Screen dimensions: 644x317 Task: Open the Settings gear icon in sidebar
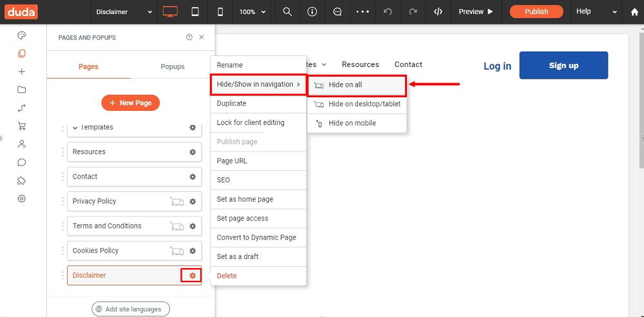[x=22, y=198]
